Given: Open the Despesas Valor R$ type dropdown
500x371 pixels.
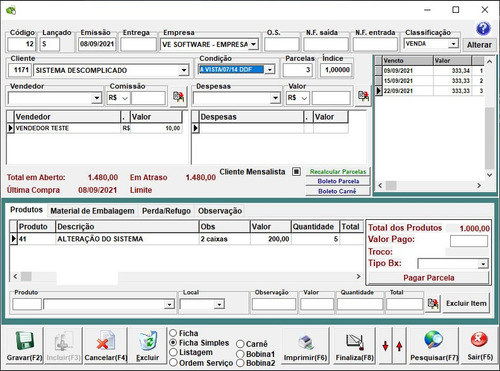Looking at the screenshot, I should click(304, 98).
